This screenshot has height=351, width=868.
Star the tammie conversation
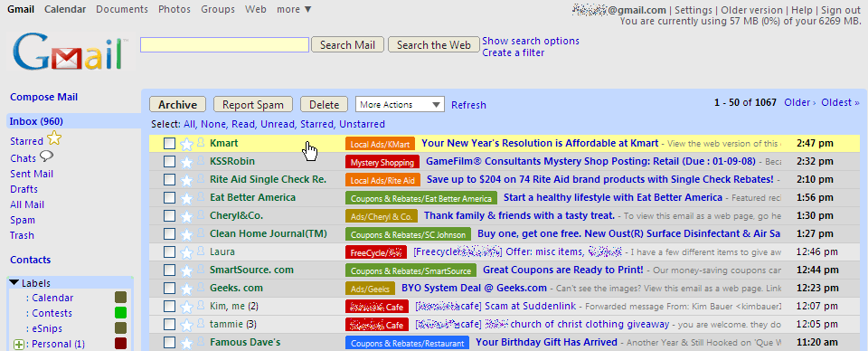coord(187,325)
